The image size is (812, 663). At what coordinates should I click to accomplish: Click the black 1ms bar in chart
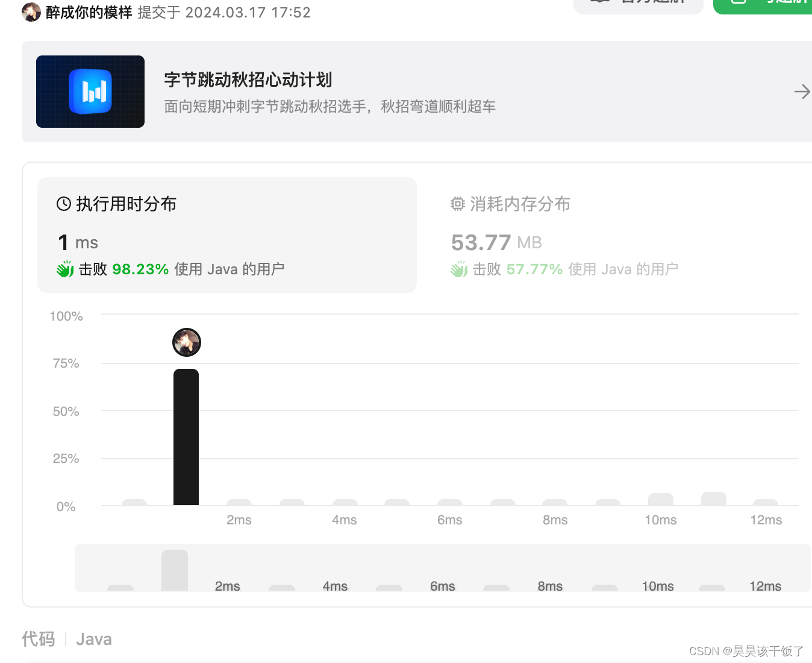pos(186,437)
